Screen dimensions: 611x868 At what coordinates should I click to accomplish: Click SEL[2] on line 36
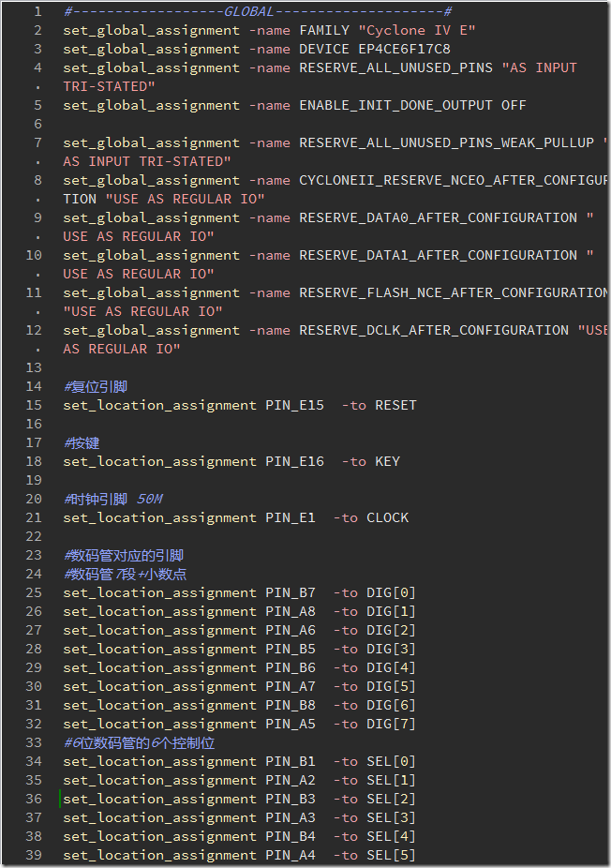point(391,800)
